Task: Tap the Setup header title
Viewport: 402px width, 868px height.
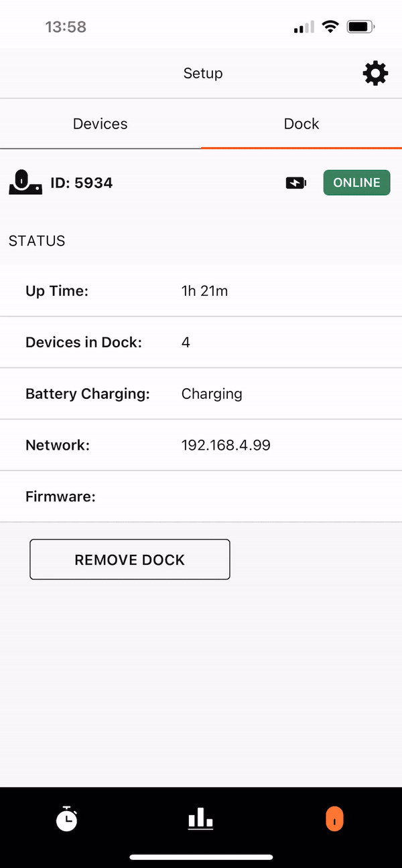Action: [202, 73]
